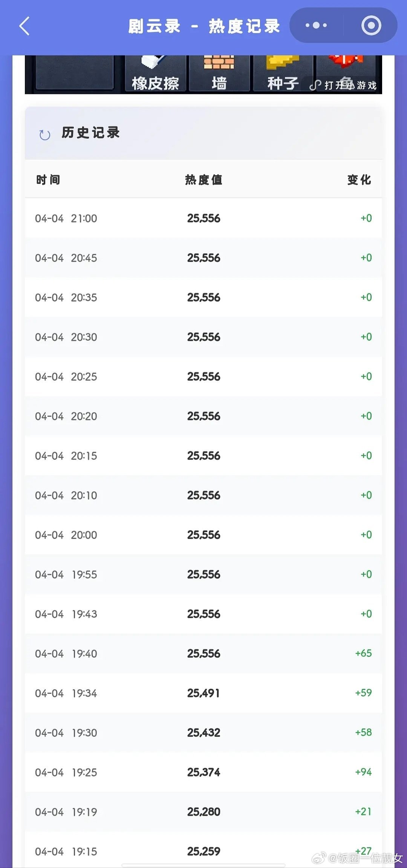This screenshot has width=407, height=868.
Task: Tap the 时间 column header
Action: (48, 180)
